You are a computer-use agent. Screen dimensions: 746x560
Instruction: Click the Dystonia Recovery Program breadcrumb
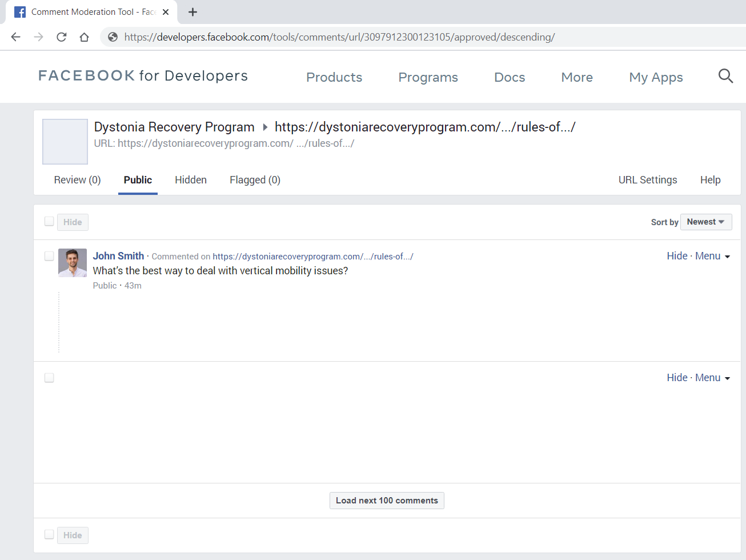[174, 127]
